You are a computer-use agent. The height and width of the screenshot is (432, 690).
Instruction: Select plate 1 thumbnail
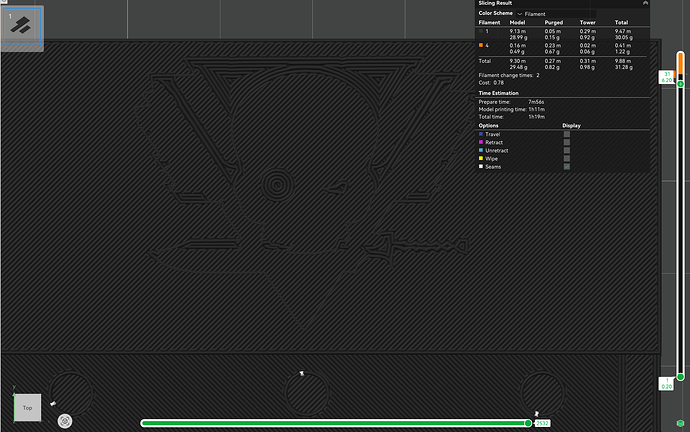(x=22, y=27)
